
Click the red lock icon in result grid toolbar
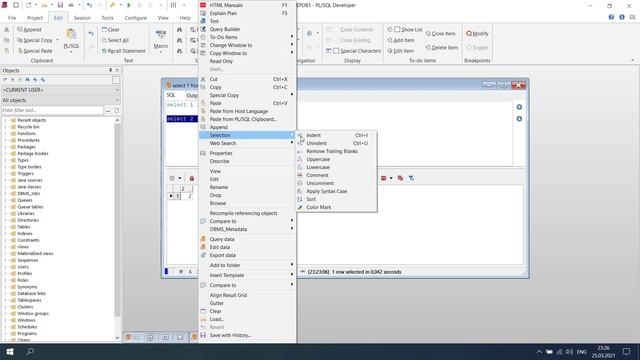pyautogui.click(x=191, y=178)
